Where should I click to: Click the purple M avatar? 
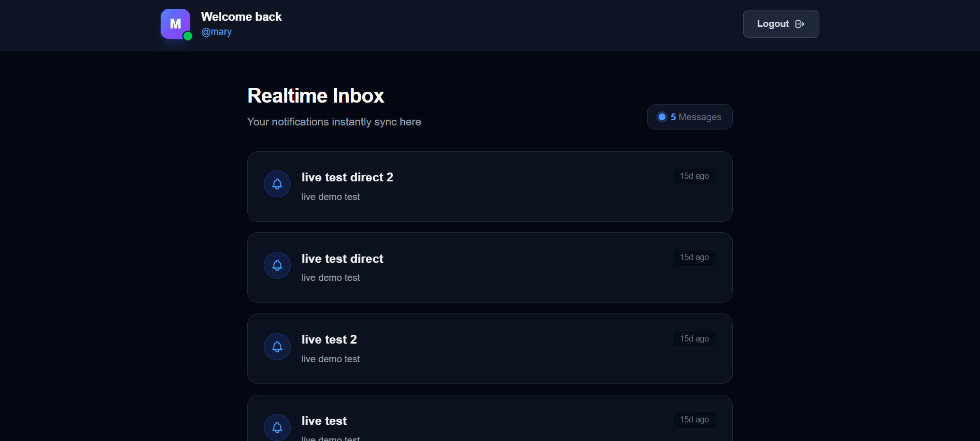click(x=175, y=24)
